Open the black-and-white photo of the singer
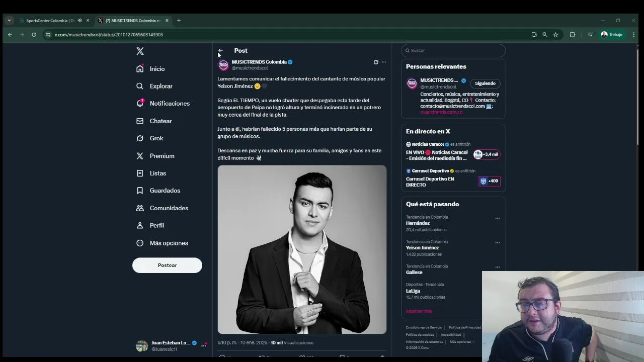This screenshot has width=644, height=362. [302, 249]
